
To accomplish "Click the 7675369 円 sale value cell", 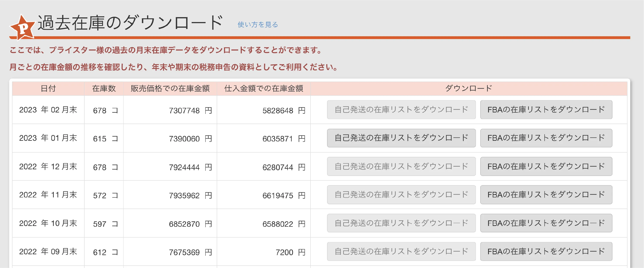I will (x=170, y=252).
